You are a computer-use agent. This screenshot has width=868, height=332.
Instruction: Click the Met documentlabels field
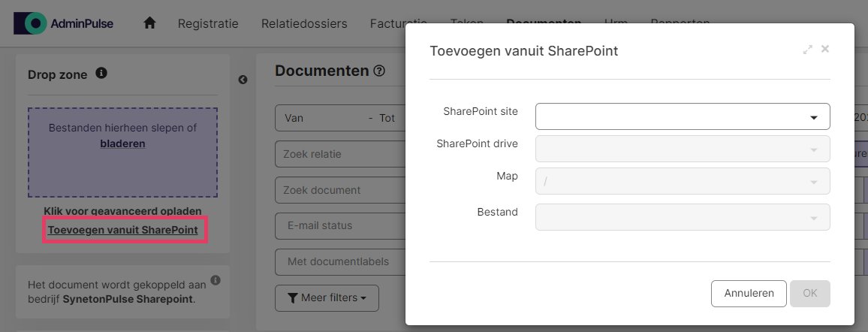340,261
